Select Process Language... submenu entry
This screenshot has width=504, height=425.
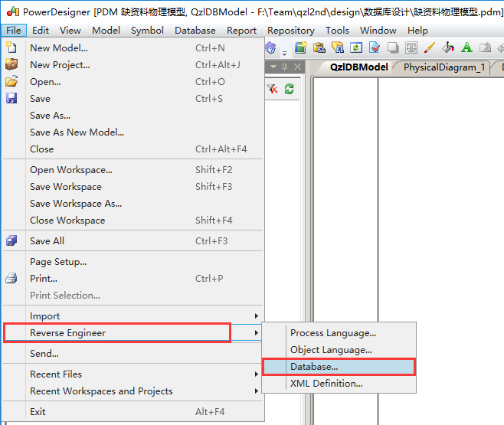pyautogui.click(x=339, y=333)
